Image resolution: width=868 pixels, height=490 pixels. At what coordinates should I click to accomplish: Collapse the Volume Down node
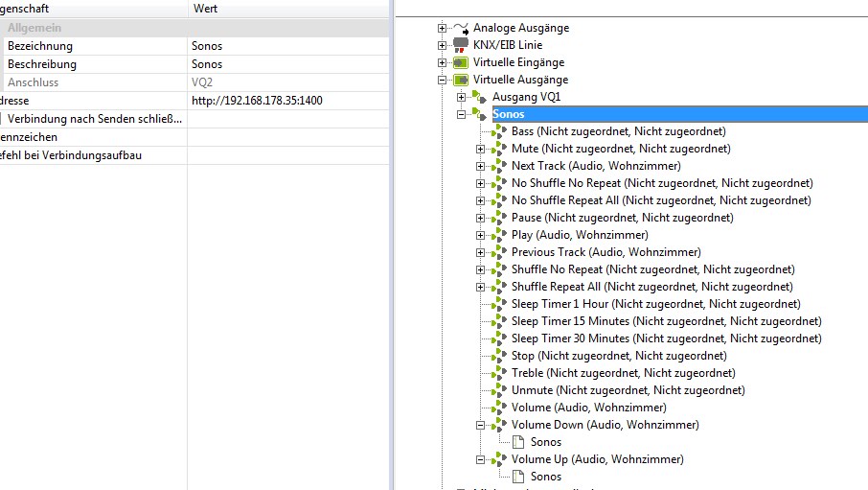[481, 425]
